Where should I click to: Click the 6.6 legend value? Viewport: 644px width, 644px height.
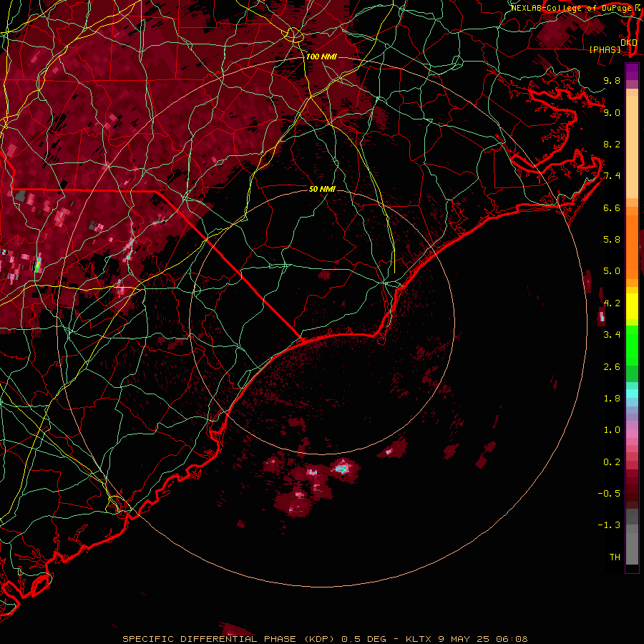(612, 208)
